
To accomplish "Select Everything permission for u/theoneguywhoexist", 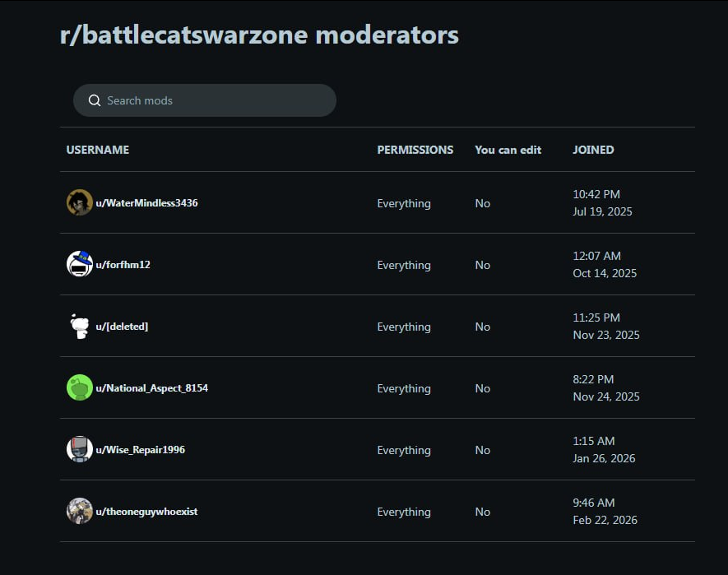I will click(404, 512).
